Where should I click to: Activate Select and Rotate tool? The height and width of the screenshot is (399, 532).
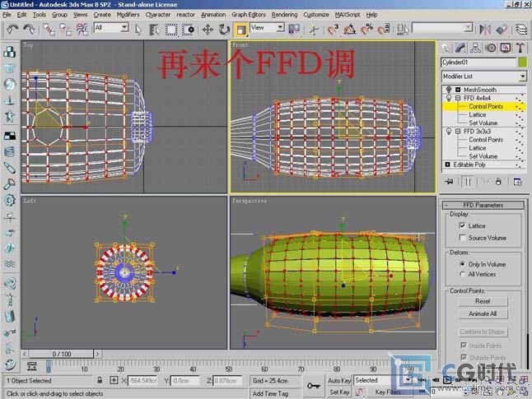224,30
